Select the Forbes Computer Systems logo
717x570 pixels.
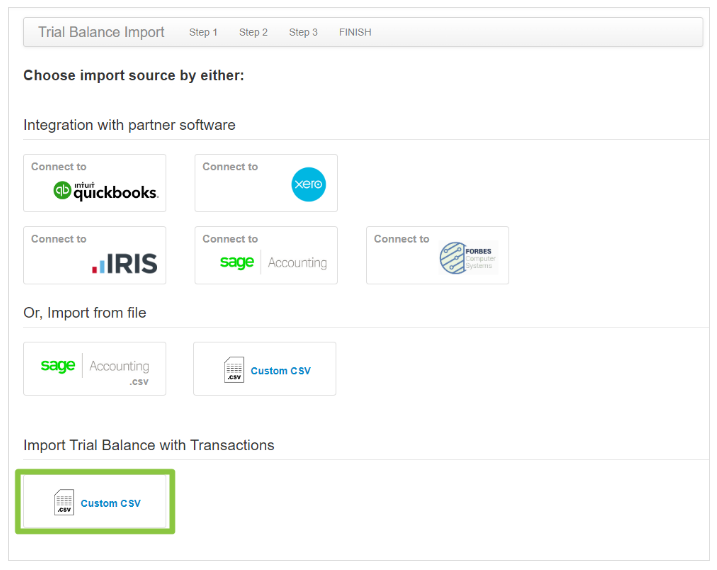tap(467, 258)
